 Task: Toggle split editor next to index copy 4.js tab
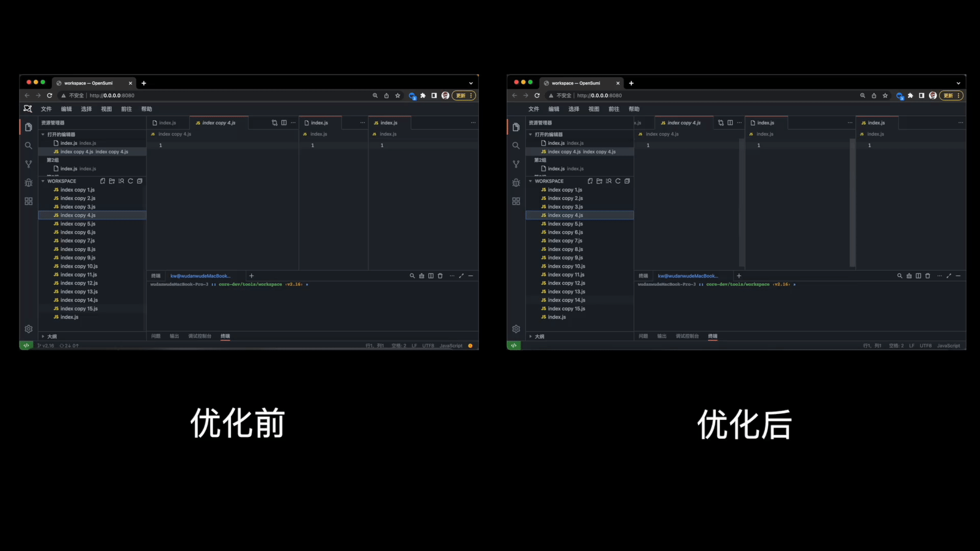tap(284, 122)
